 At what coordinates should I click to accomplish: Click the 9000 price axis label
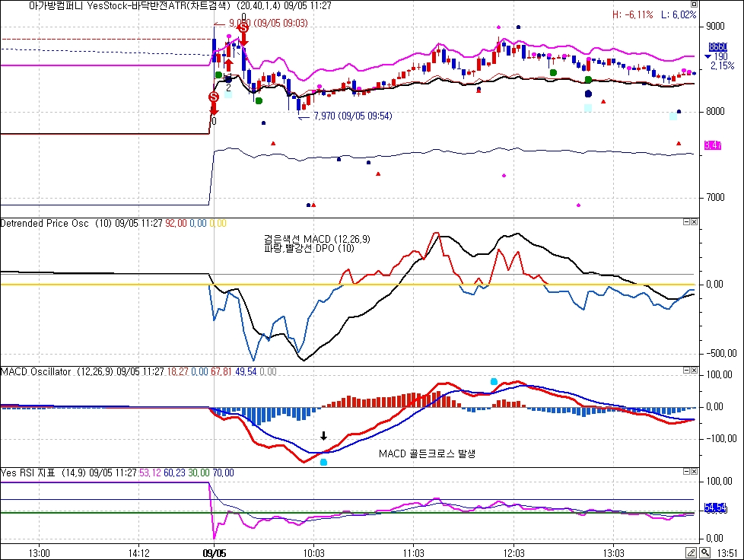click(715, 26)
